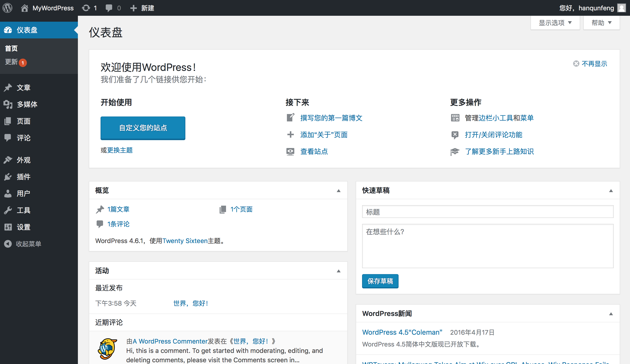This screenshot has width=630, height=364.
Task: Click the monitor icon beside 查看站点
Action: tap(290, 151)
